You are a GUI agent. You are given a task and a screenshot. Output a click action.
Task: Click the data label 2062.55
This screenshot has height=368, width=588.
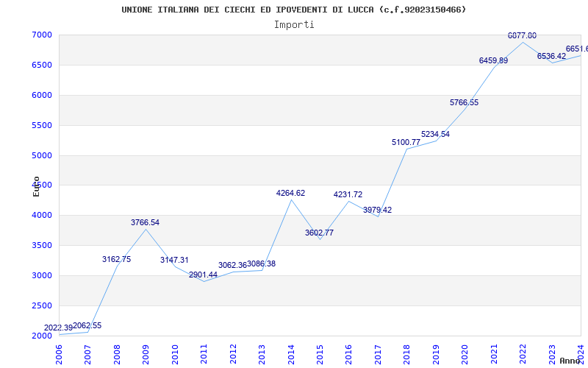[87, 325]
